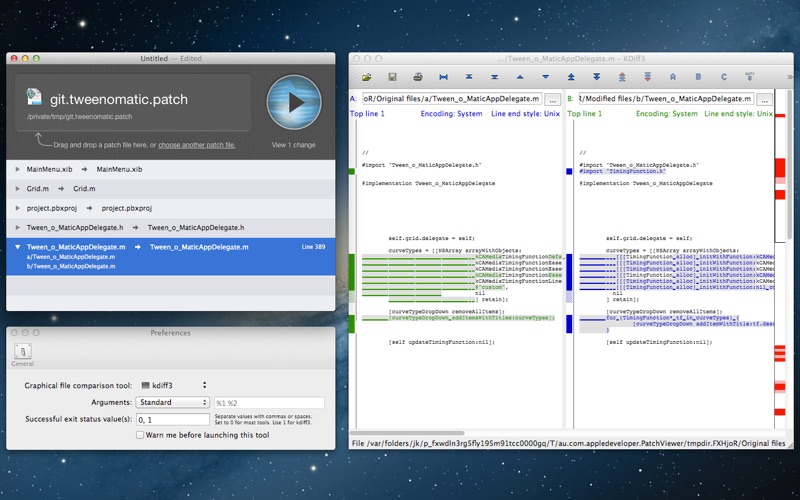Jump to last delta in KDiff3

(494, 77)
